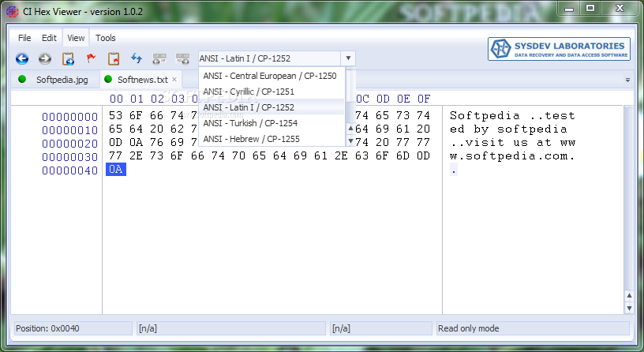Click the 'ed by softpedia' decoded text line
The width and height of the screenshot is (644, 352).
point(508,129)
